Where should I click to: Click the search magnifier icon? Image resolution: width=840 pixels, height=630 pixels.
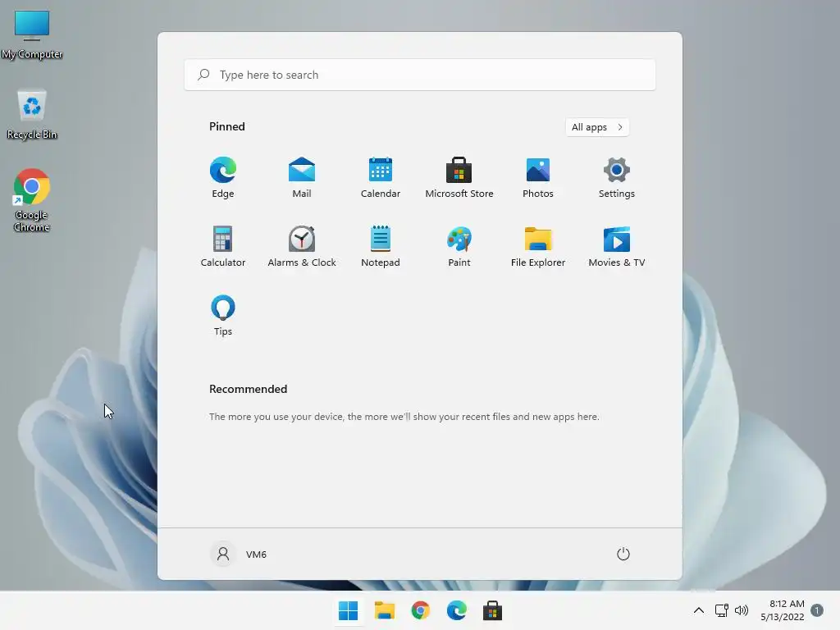click(x=203, y=75)
